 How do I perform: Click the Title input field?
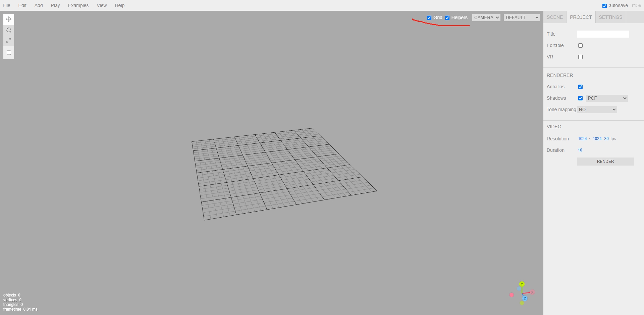[x=603, y=34]
